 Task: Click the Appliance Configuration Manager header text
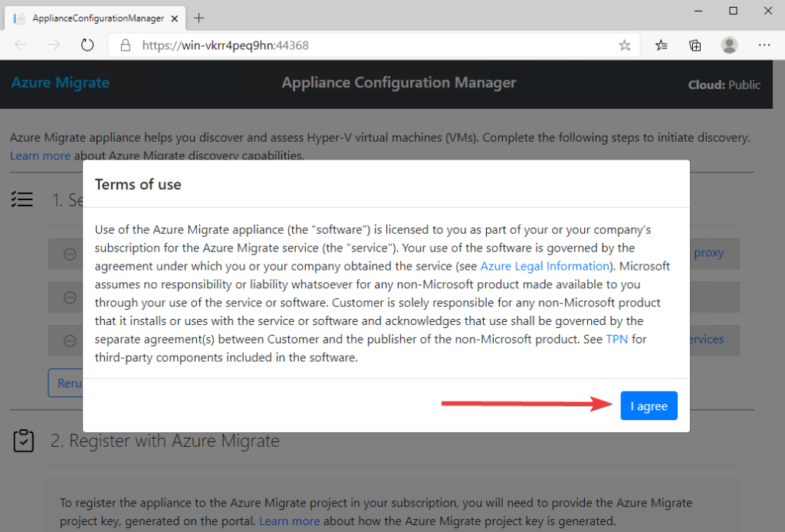pyautogui.click(x=399, y=83)
